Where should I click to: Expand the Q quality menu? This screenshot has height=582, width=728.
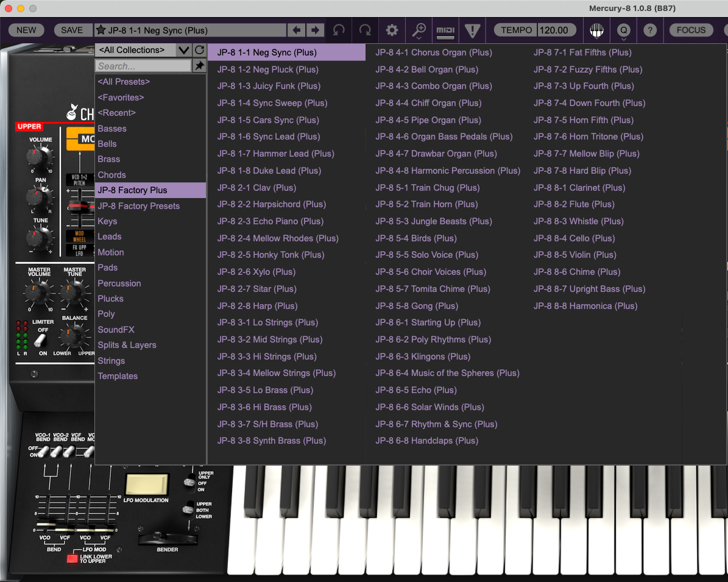point(623,30)
